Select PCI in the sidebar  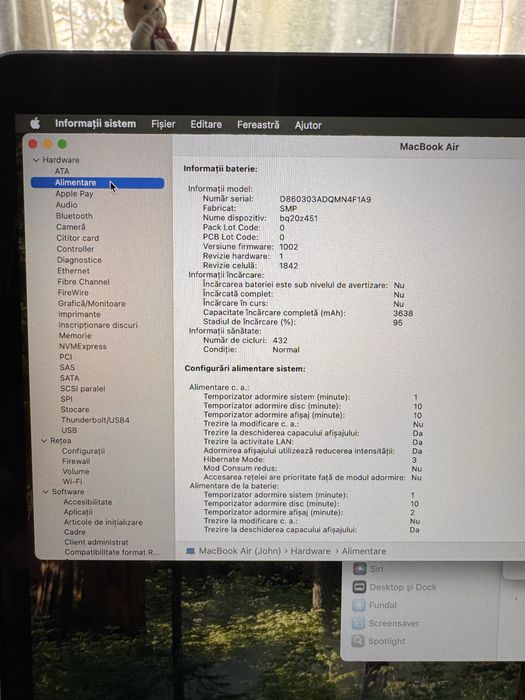click(66, 357)
